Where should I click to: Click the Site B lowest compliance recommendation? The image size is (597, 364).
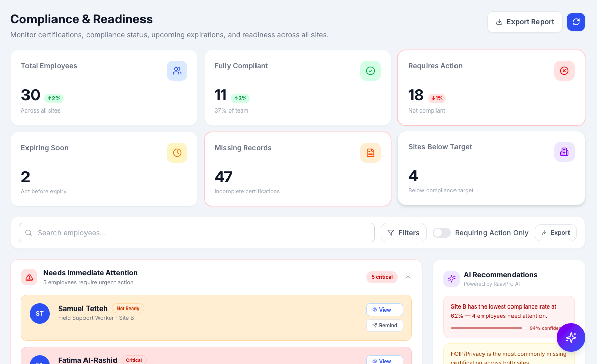(508, 317)
